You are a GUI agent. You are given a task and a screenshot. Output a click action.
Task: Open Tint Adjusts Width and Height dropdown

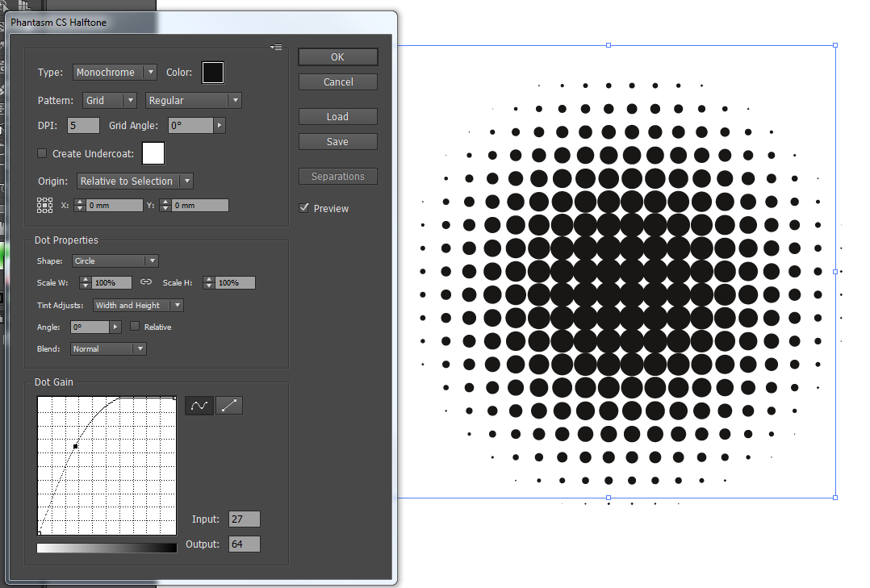138,305
